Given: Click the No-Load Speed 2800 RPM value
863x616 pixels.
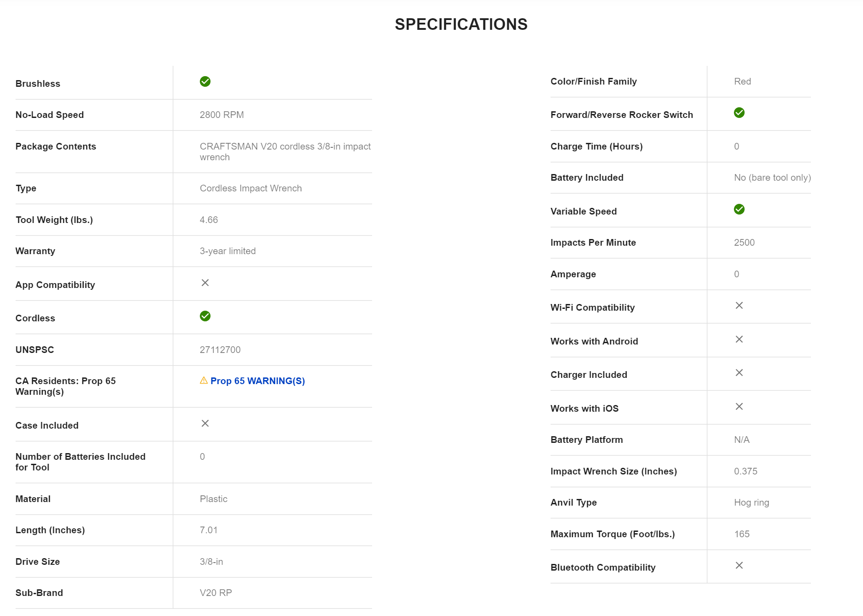Looking at the screenshot, I should click(x=222, y=115).
